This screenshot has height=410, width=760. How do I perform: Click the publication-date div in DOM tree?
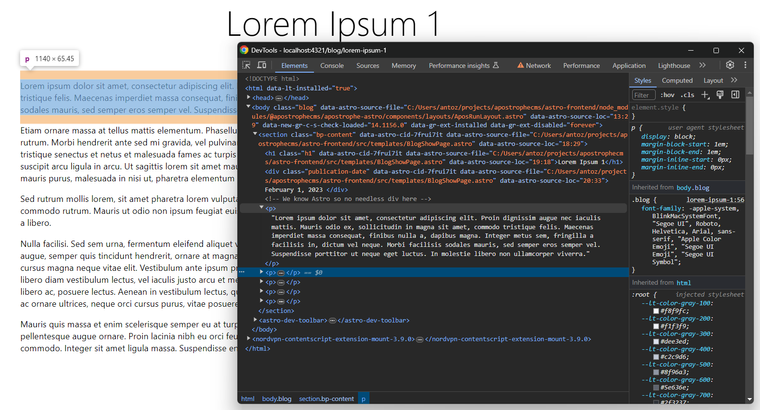(x=446, y=176)
